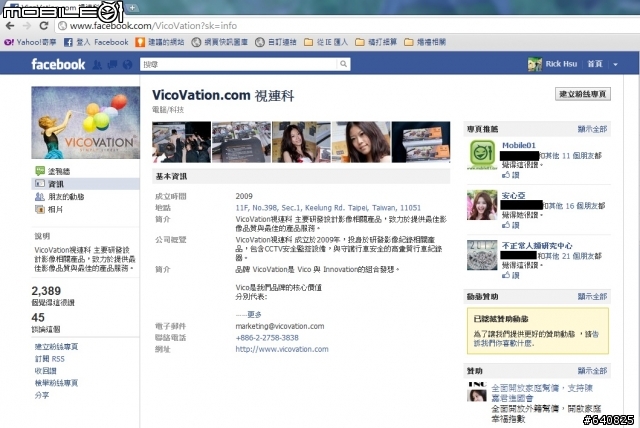The width and height of the screenshot is (640, 428).
Task: Show all sponsored stories
Action: [592, 297]
